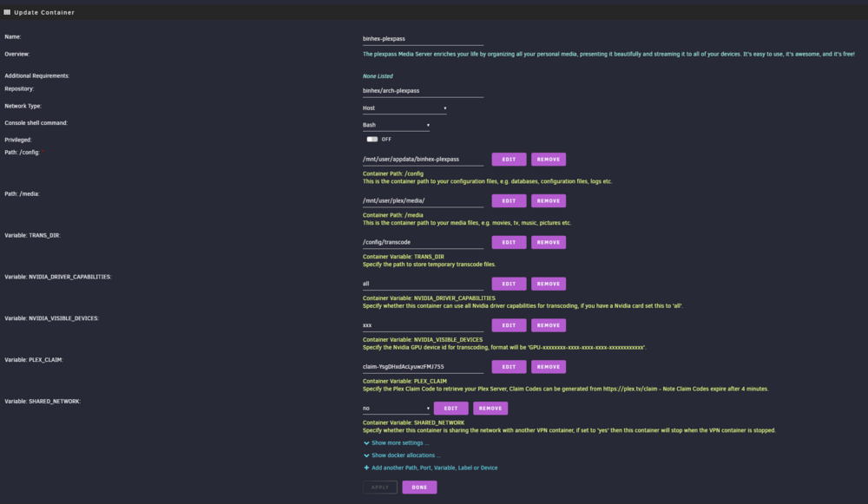Edit the /config path entry
This screenshot has width=868, height=504.
click(509, 160)
